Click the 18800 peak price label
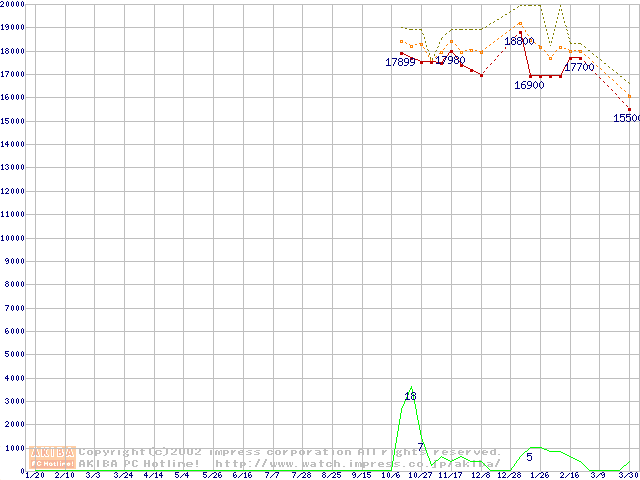Image resolution: width=640 pixels, height=480 pixels. click(x=519, y=41)
